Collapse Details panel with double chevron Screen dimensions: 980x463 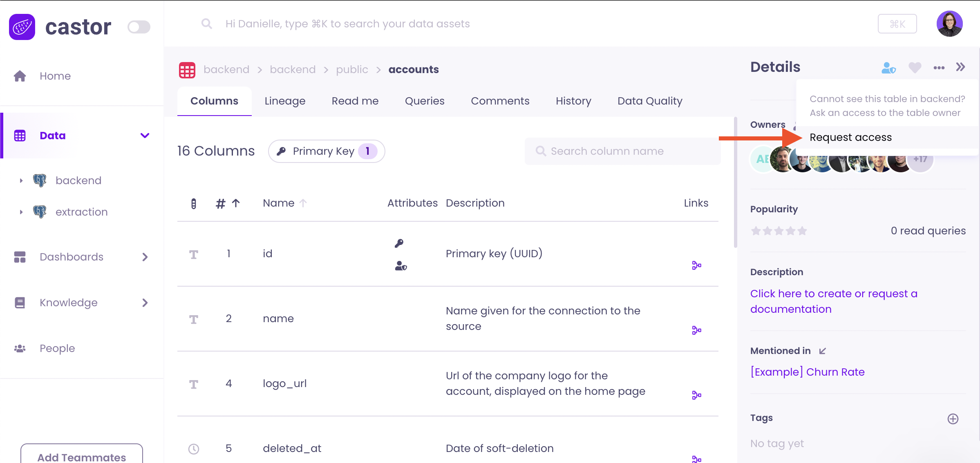pos(960,67)
